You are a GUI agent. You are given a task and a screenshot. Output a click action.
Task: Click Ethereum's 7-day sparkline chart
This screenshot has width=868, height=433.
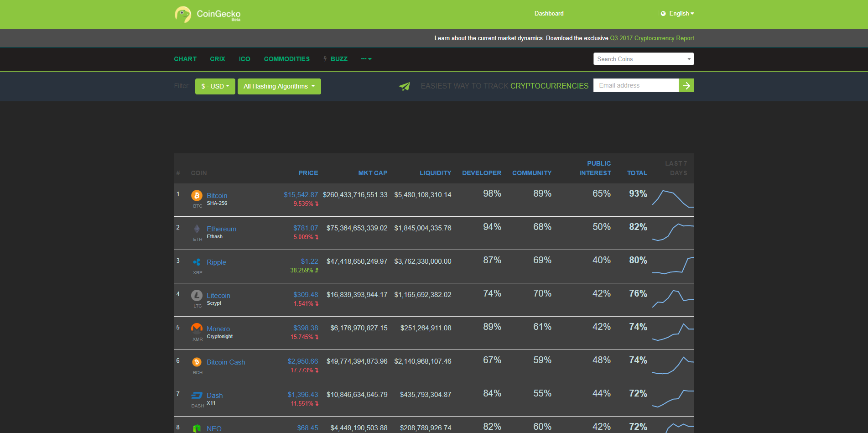[x=673, y=232]
